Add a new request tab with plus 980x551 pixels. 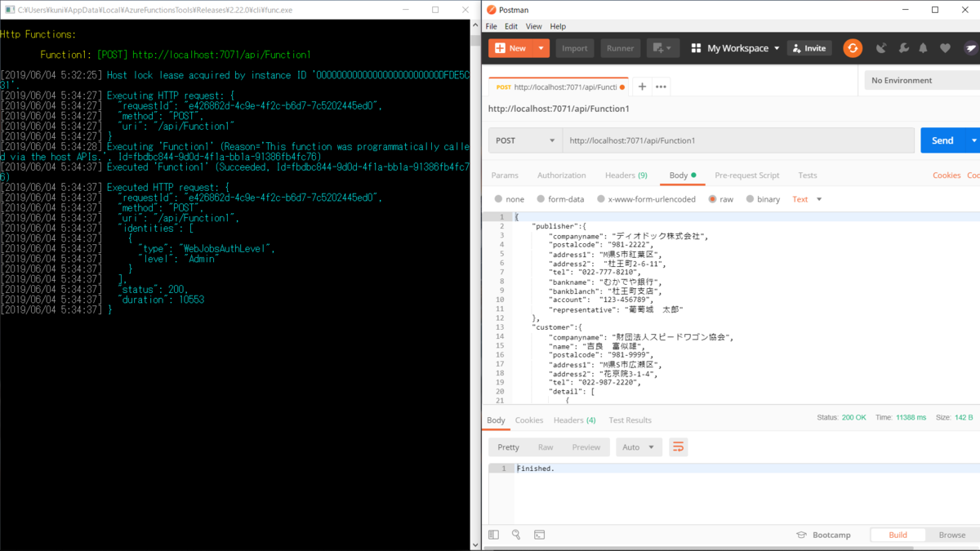tap(642, 87)
